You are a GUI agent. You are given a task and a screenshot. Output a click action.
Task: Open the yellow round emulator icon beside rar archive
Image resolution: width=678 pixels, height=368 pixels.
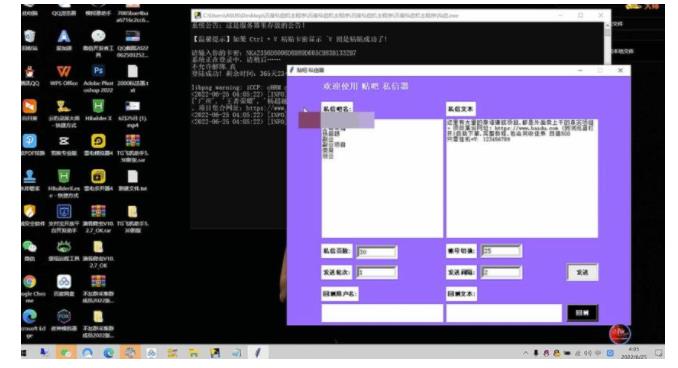click(98, 144)
